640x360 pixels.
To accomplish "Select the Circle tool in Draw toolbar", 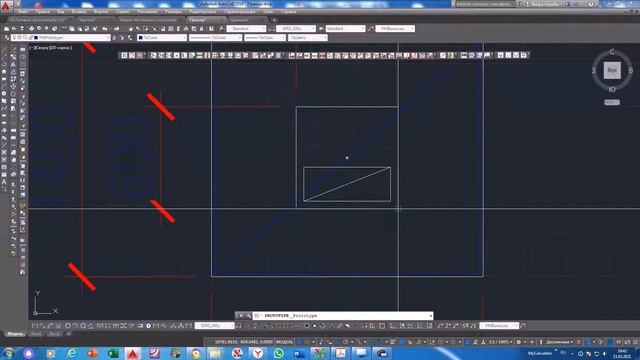I will tap(4, 94).
